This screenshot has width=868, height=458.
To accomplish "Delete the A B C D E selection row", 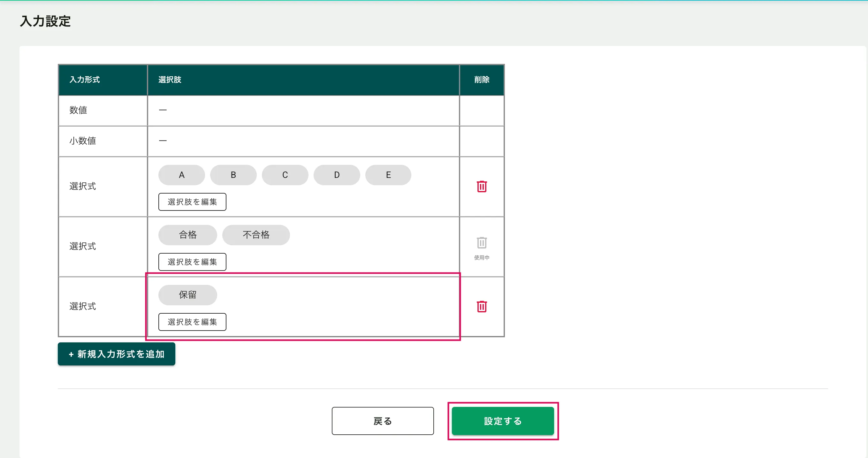I will tap(482, 187).
